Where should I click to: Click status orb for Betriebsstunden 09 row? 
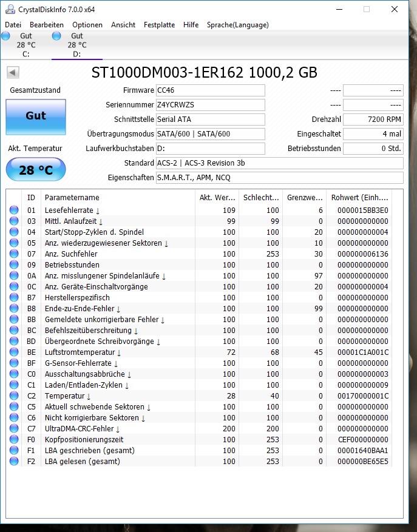point(14,264)
